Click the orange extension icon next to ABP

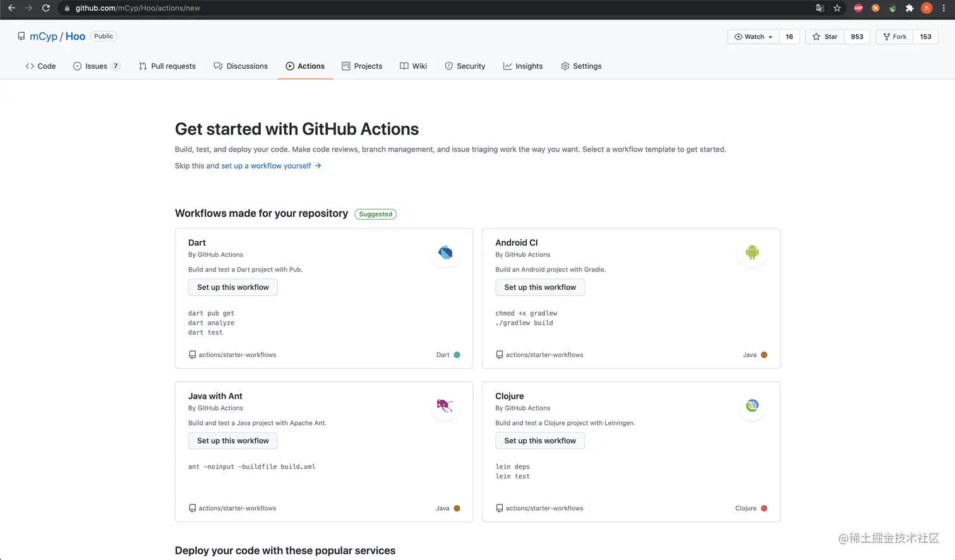[875, 8]
